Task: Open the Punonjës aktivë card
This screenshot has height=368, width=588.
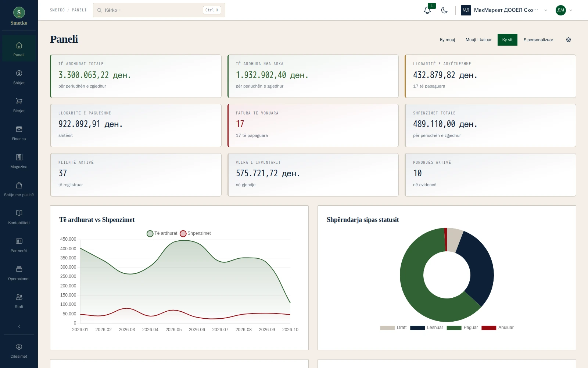Action: pos(490,175)
